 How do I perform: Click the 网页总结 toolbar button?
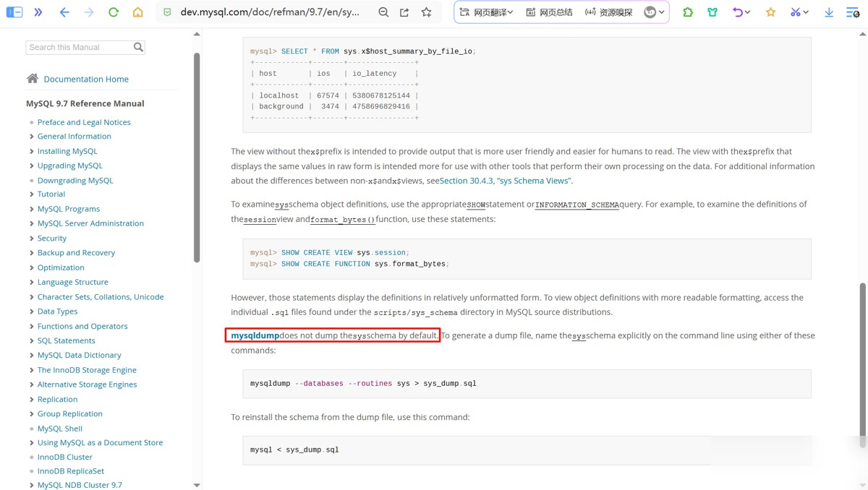[549, 12]
